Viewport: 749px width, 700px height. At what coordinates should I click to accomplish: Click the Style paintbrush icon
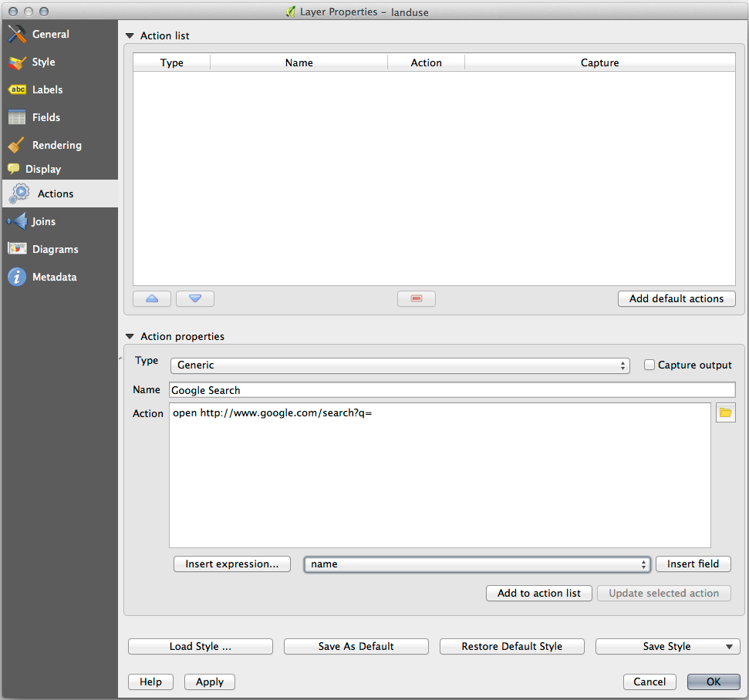(17, 62)
